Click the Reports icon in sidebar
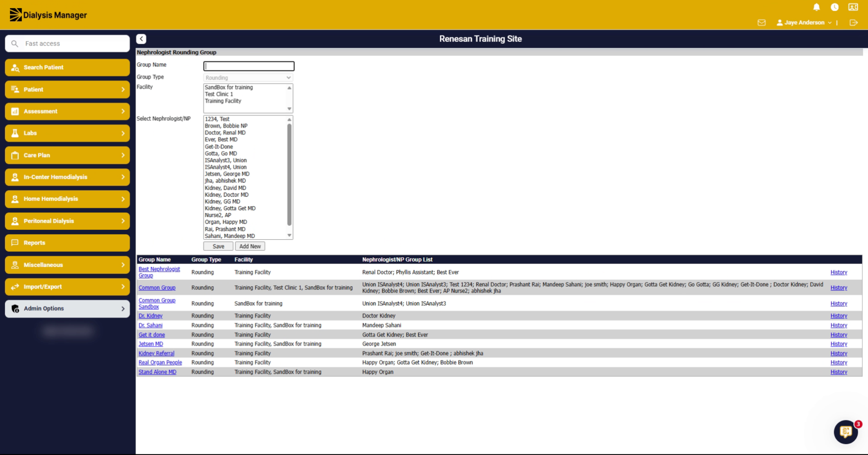868x455 pixels. pos(15,242)
